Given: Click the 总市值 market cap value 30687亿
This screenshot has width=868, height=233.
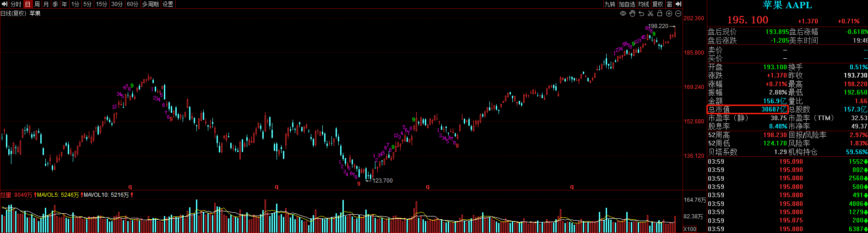Looking at the screenshot, I should (x=774, y=110).
